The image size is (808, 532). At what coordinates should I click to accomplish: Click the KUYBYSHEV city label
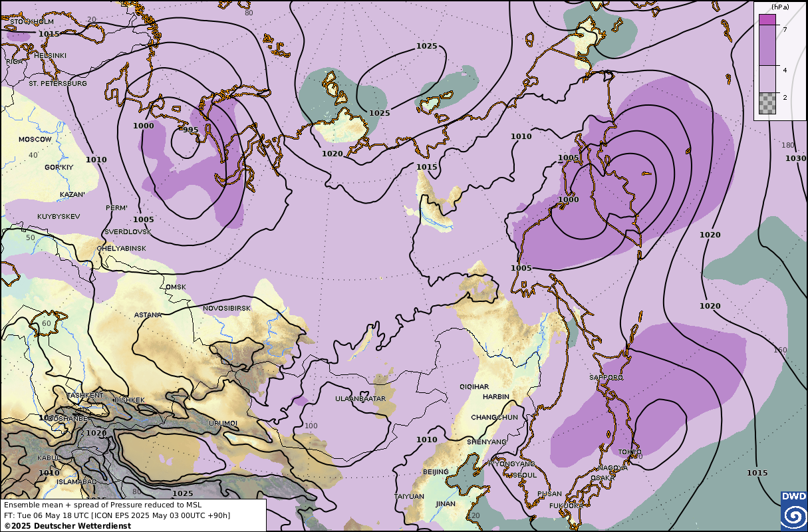[59, 217]
